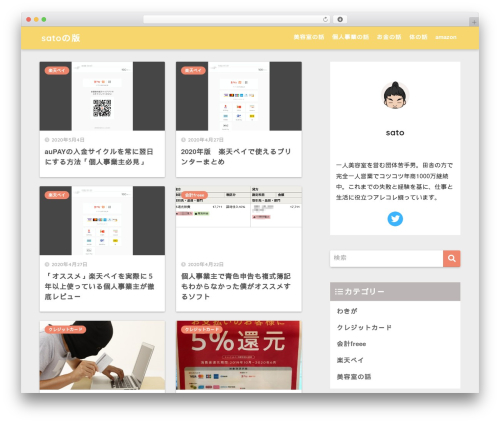Click the list icon in the カテゴリー header
The height and width of the screenshot is (423, 500).
click(x=339, y=292)
